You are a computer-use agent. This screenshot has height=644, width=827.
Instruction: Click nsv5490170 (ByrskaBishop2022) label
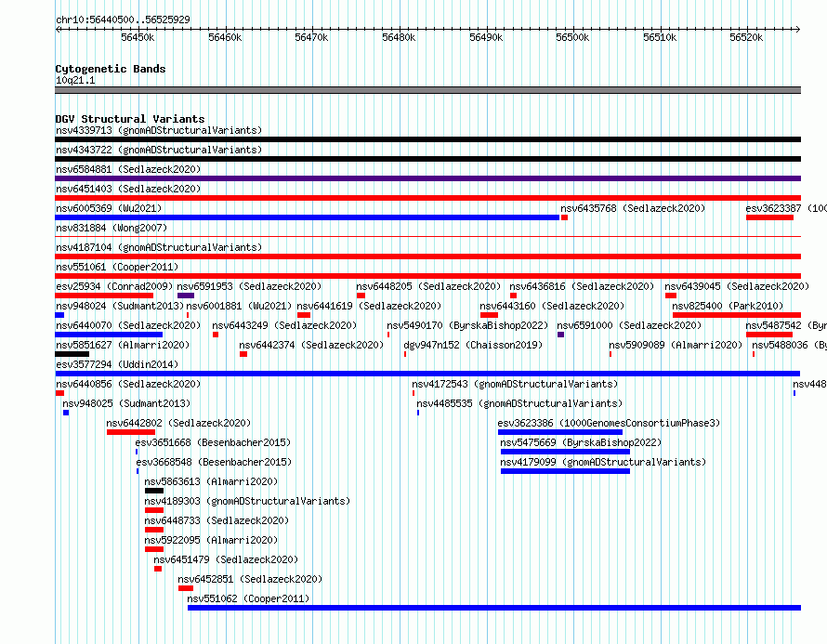point(467,325)
